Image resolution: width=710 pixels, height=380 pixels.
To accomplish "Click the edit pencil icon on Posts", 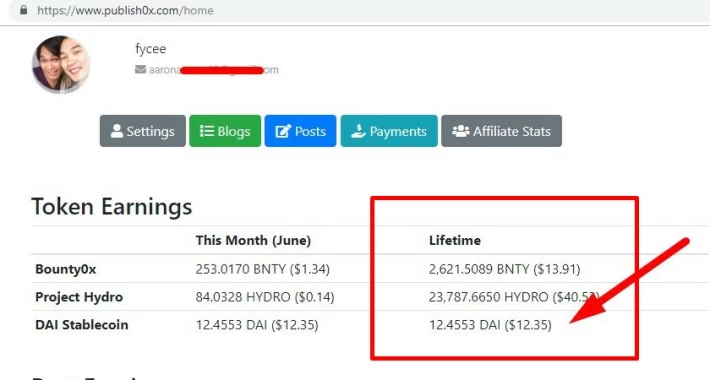I will [283, 131].
